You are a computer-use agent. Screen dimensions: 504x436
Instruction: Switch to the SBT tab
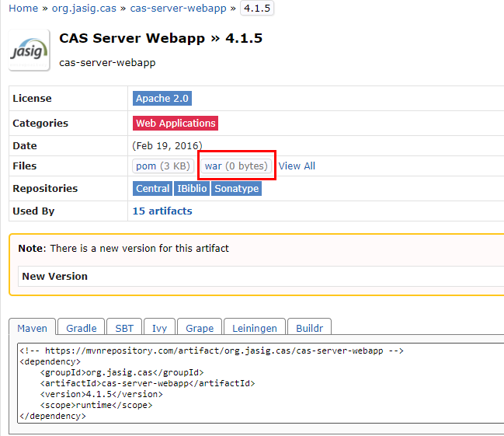click(x=124, y=328)
